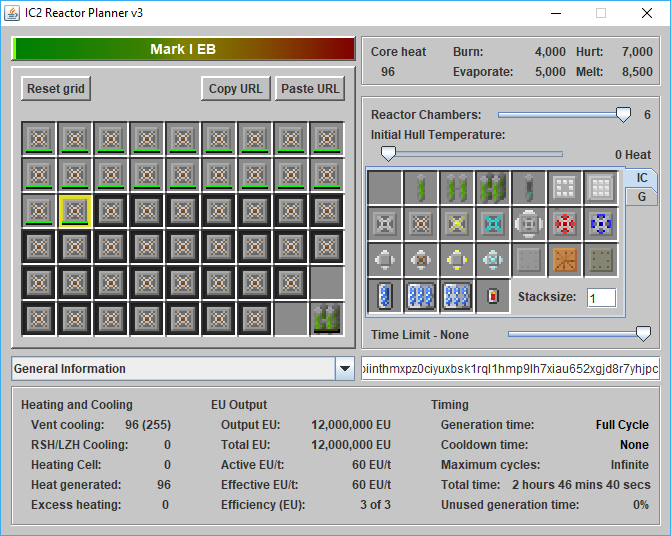
Task: Select the single uranium cell in the palette
Action: click(421, 187)
